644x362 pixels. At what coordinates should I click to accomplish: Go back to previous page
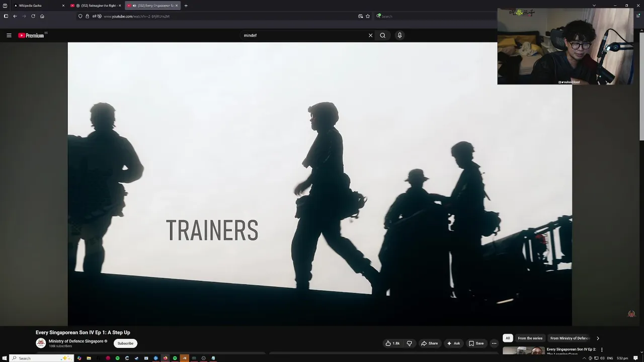pos(15,16)
